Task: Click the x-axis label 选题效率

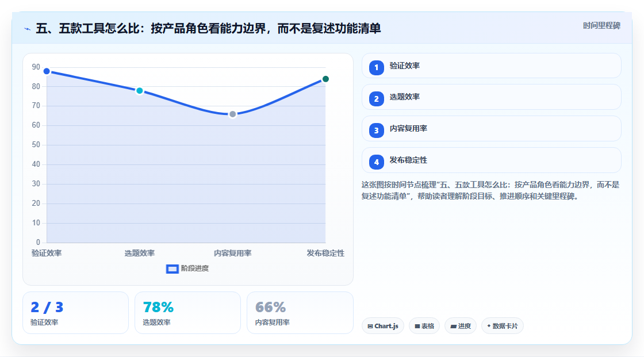Action: coord(140,253)
